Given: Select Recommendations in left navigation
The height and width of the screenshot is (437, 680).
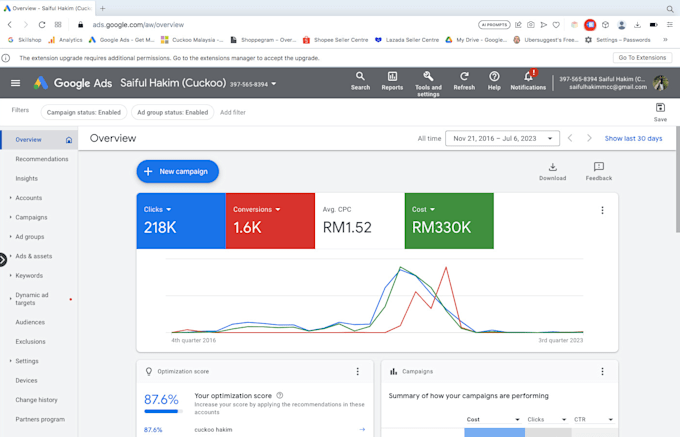Looking at the screenshot, I should click(x=42, y=159).
